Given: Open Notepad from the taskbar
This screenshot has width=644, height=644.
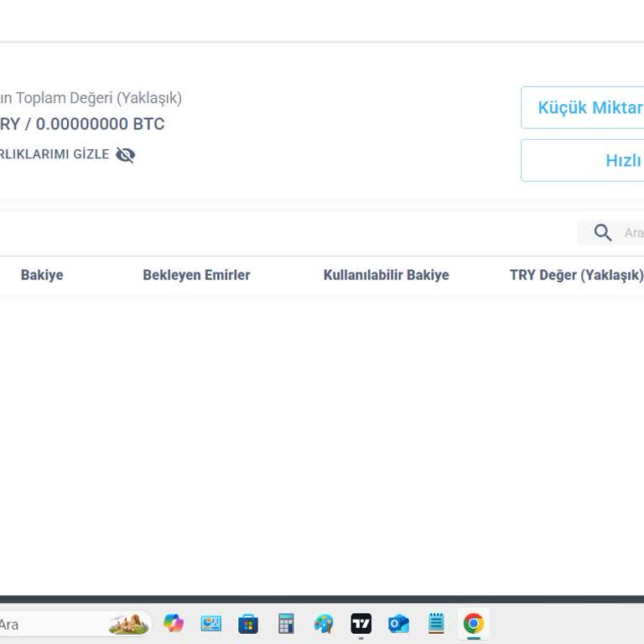Looking at the screenshot, I should tap(436, 624).
